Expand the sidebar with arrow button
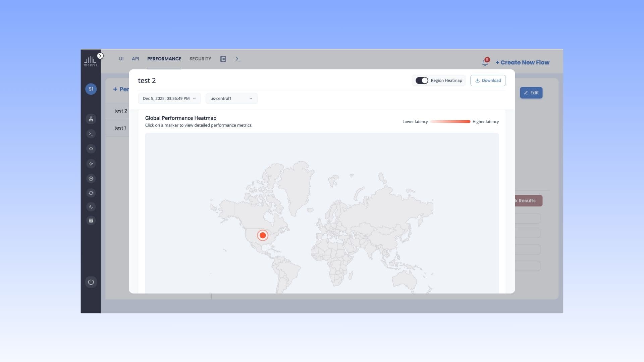The height and width of the screenshot is (362, 644). 100,56
